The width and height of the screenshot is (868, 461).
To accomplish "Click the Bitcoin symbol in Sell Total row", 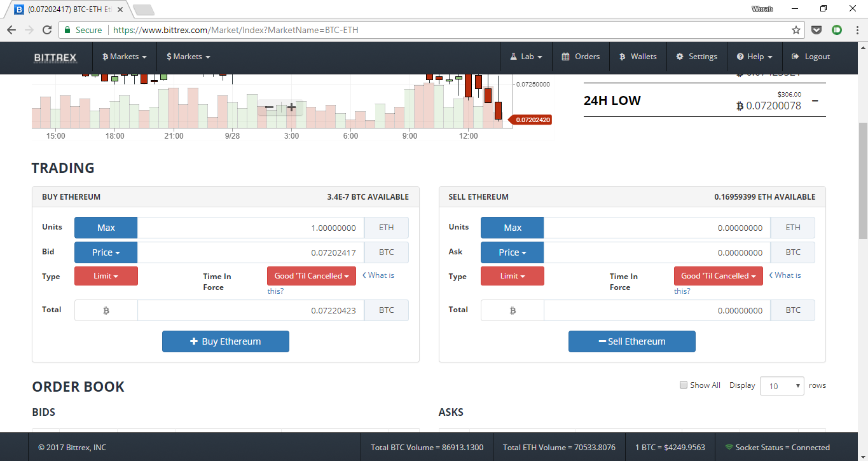I will (513, 310).
